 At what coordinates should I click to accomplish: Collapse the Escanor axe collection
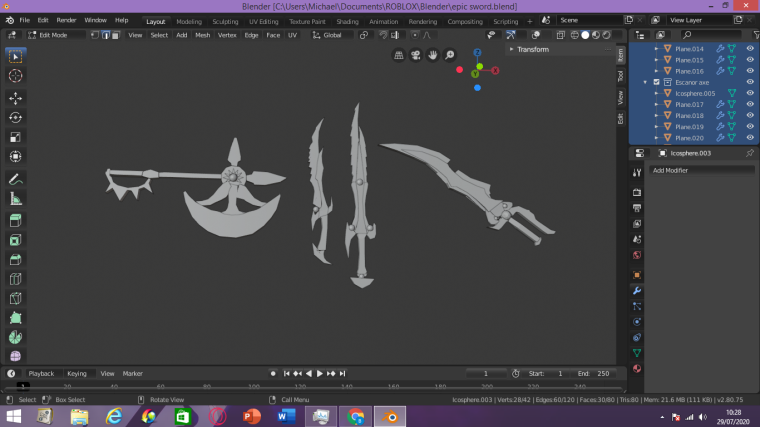(645, 82)
